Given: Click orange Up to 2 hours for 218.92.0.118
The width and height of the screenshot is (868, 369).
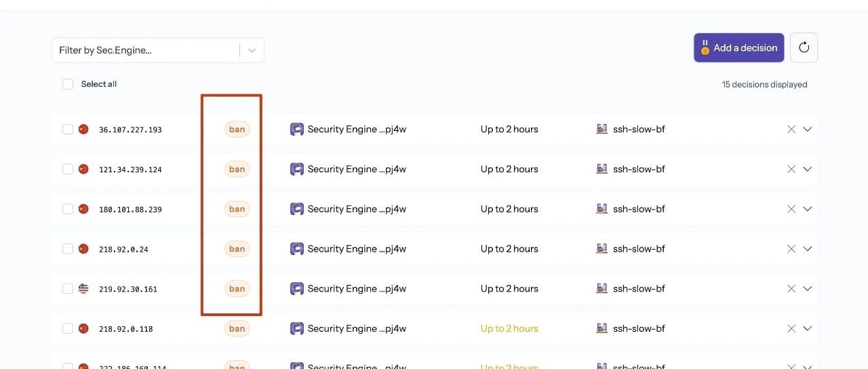Looking at the screenshot, I should (x=509, y=328).
